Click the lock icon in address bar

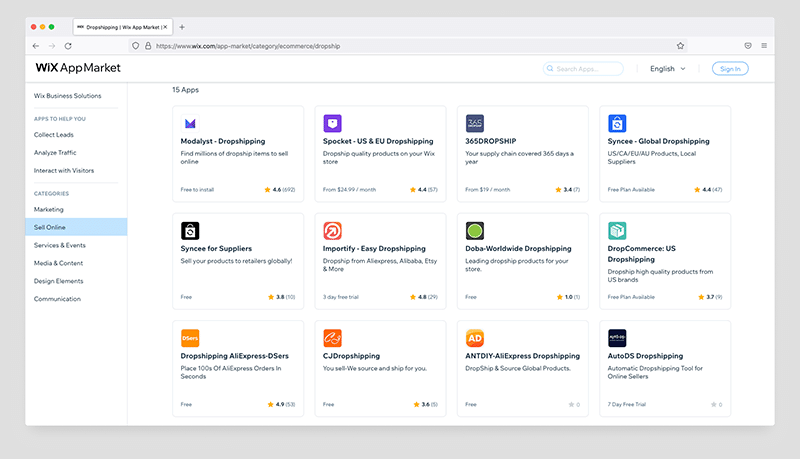click(148, 46)
